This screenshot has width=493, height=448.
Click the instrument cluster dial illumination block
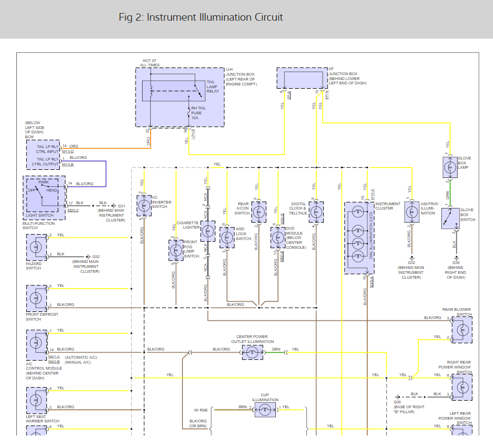point(359,237)
